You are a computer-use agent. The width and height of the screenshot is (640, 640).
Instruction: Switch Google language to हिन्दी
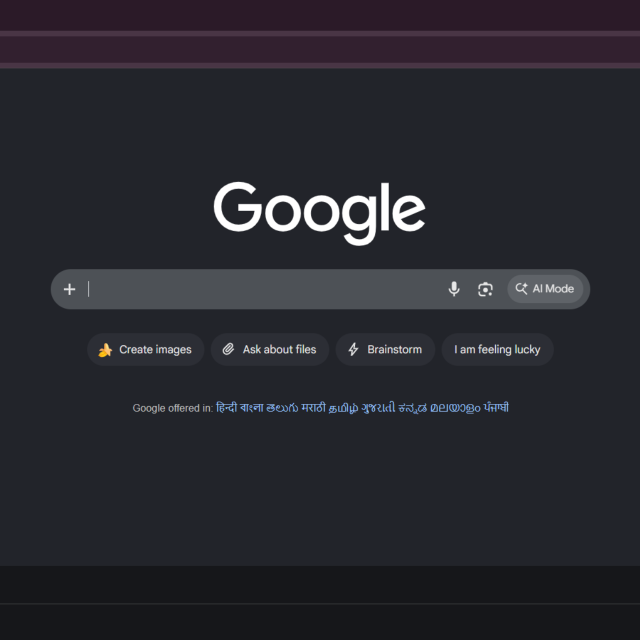(x=227, y=408)
